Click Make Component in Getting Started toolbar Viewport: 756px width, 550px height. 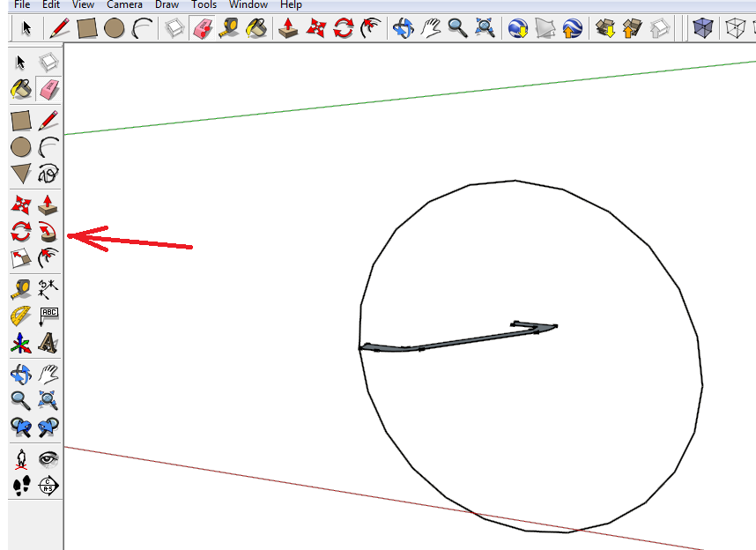(x=174, y=28)
